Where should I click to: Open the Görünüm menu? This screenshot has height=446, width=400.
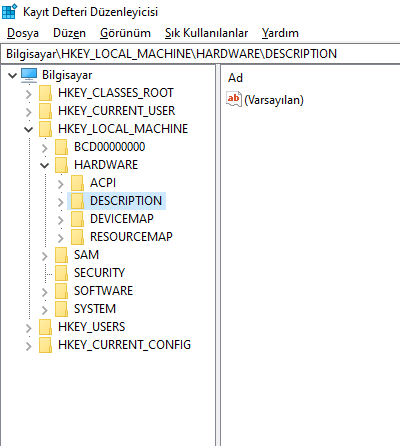point(125,33)
